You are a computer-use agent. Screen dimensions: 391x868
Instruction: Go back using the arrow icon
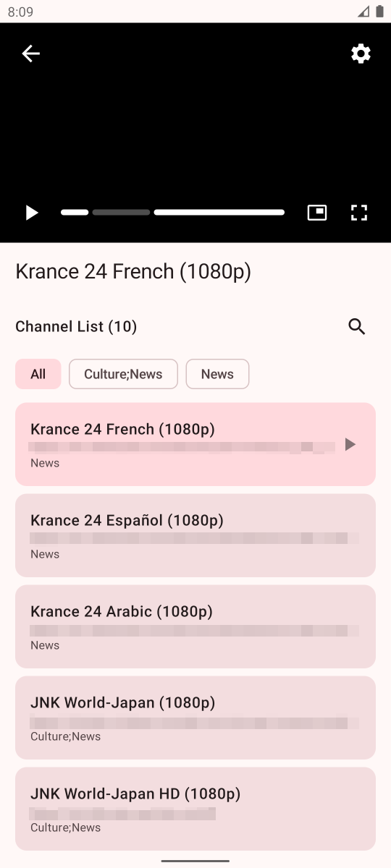[x=30, y=54]
